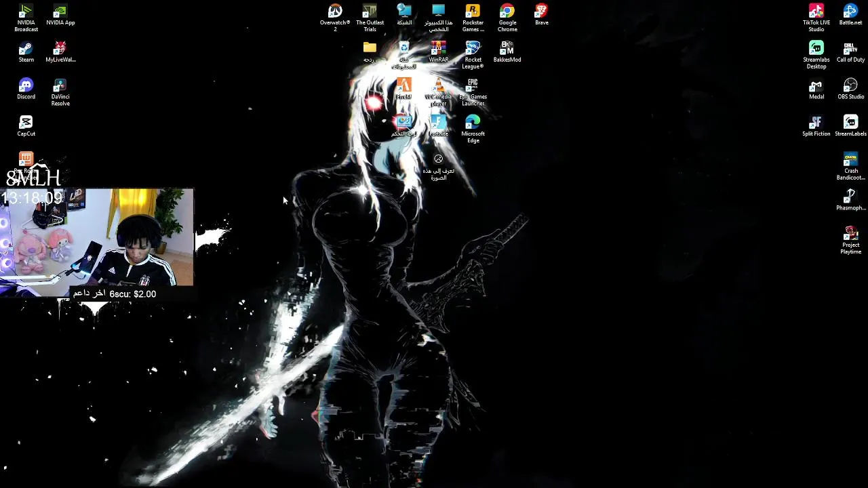Click the 'Learn about this picture' icon
Image resolution: width=868 pixels, height=488 pixels.
[438, 167]
